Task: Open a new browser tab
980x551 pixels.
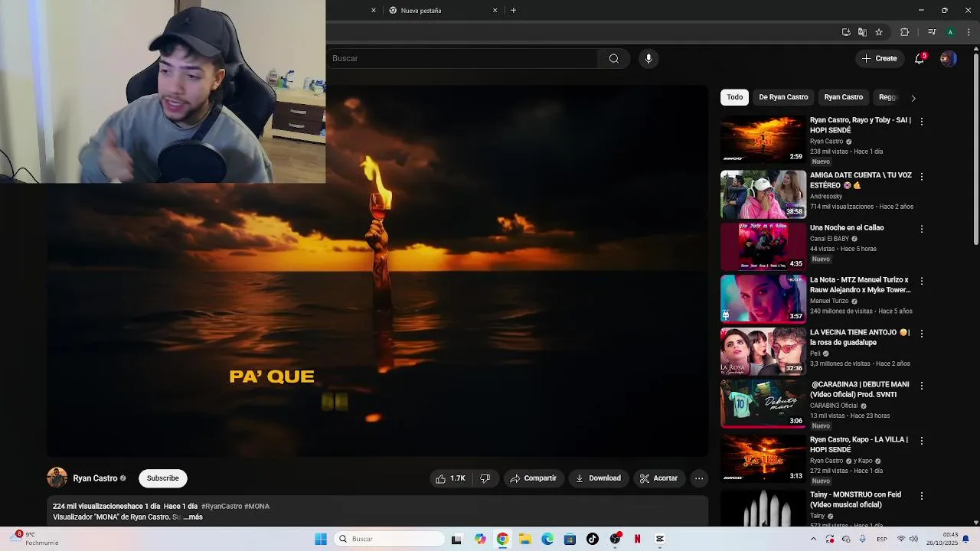Action: (x=513, y=11)
